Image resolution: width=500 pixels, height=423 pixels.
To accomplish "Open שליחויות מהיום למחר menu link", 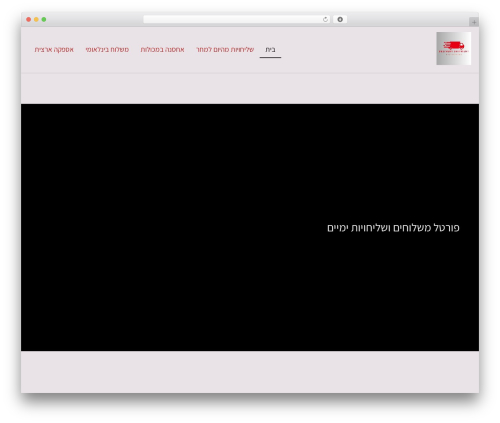I will (225, 50).
